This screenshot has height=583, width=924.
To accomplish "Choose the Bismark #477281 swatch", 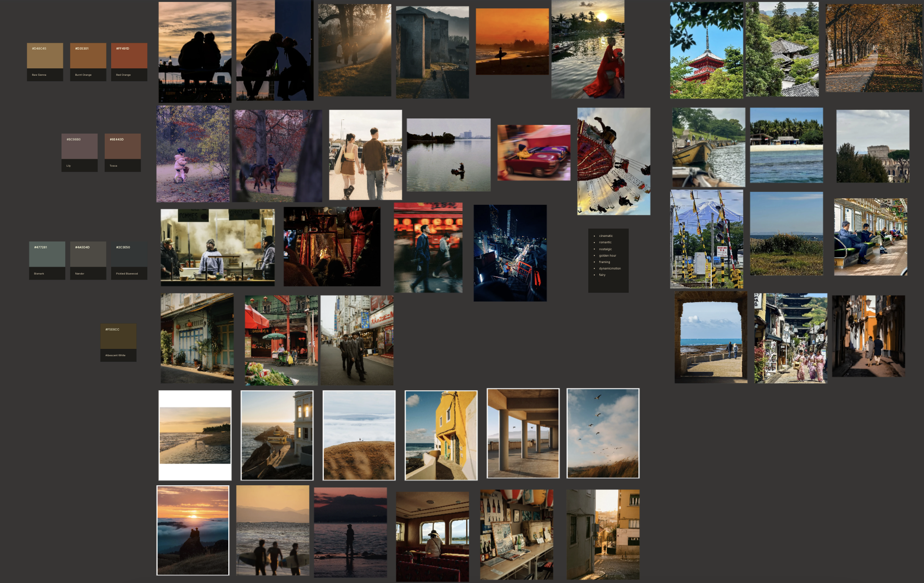I will [47, 261].
